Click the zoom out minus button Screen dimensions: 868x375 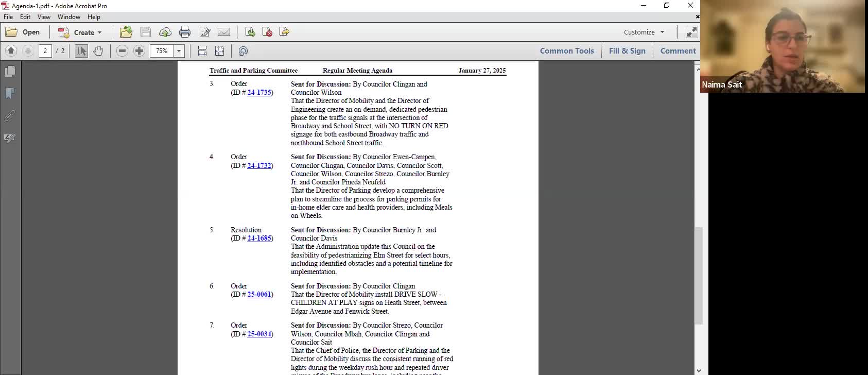(122, 51)
